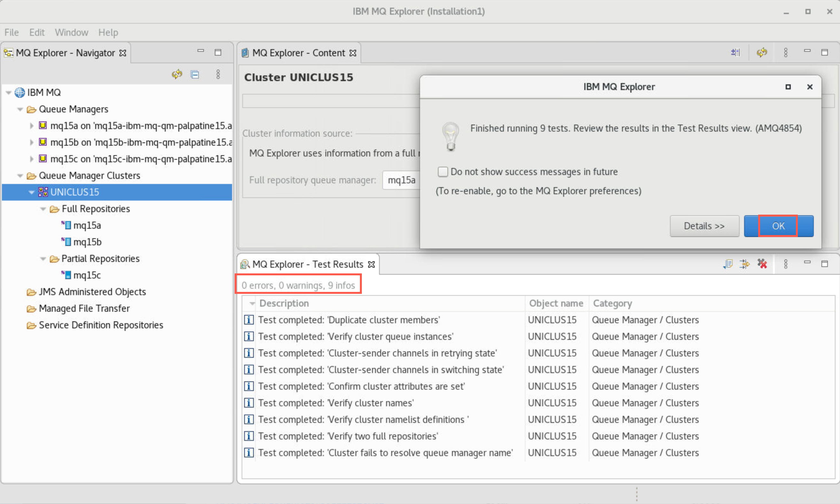Image resolution: width=840 pixels, height=504 pixels.
Task: Click UNICLUS15 cluster icon
Action: point(43,192)
